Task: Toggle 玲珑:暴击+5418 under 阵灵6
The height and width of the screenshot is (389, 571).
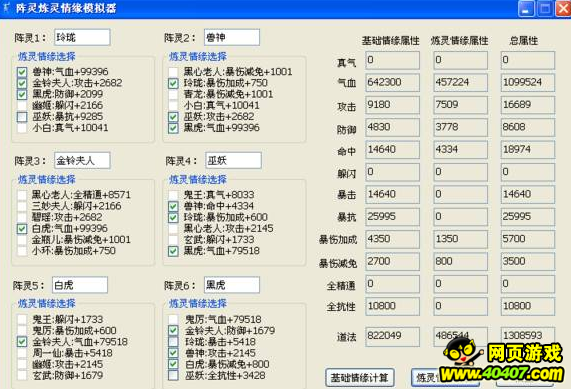Action: [173, 342]
